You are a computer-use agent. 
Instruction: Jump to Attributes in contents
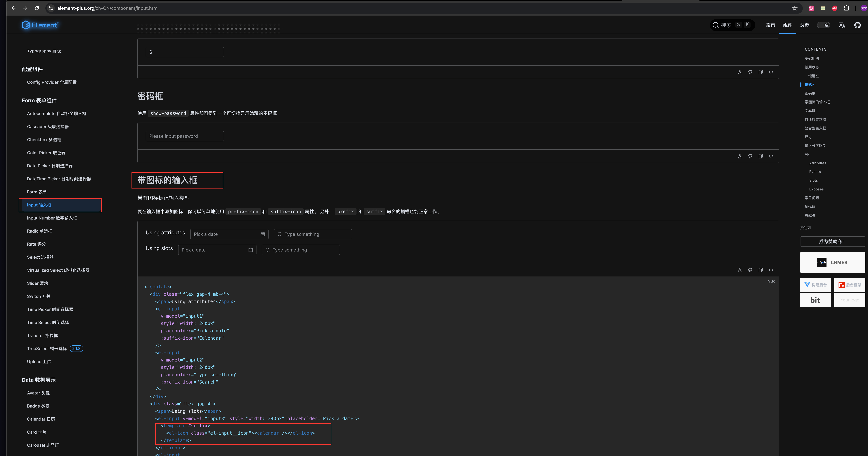point(818,163)
